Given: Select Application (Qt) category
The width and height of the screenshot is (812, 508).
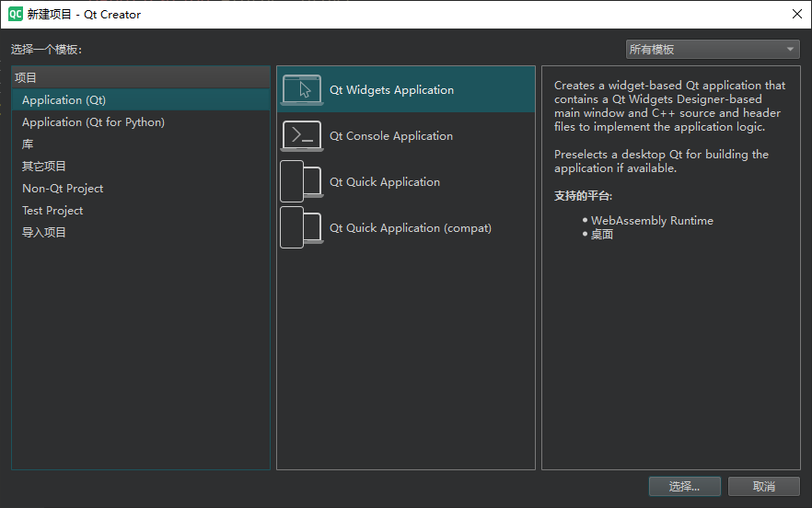Looking at the screenshot, I should coord(141,100).
